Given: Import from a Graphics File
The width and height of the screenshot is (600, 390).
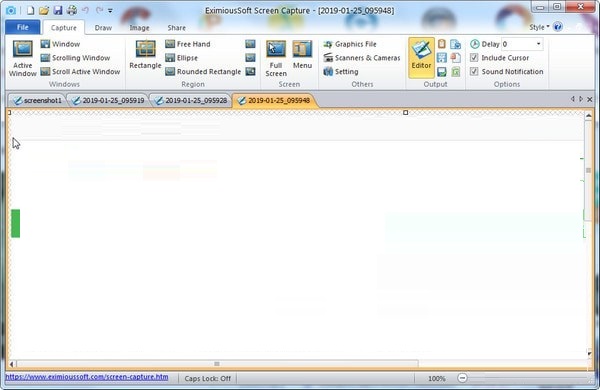Looking at the screenshot, I should coord(350,44).
